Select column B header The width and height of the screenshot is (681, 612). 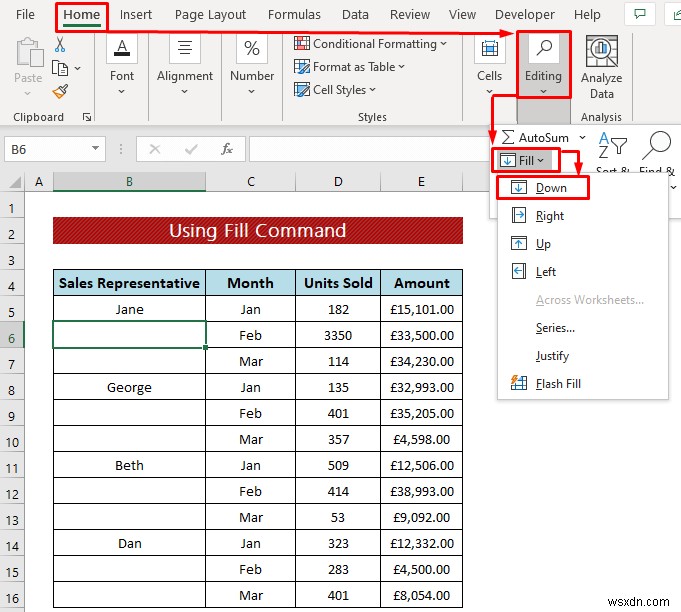pos(129,182)
